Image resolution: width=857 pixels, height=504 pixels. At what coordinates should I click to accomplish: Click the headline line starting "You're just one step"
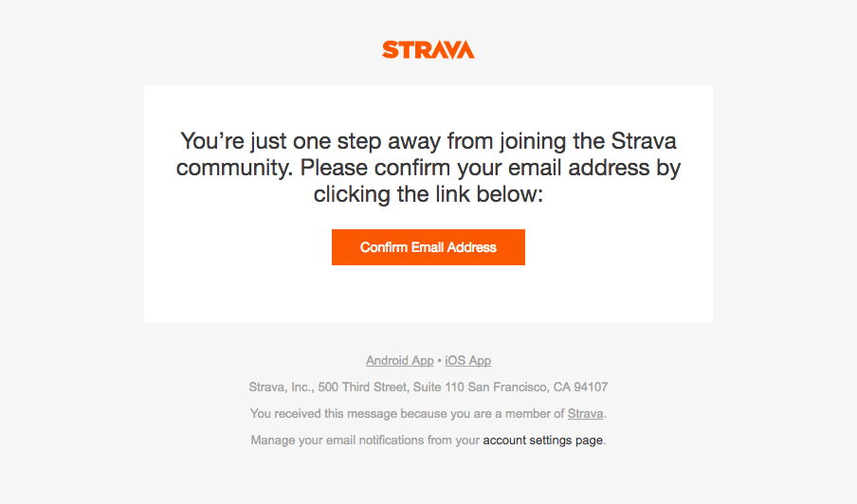point(428,141)
